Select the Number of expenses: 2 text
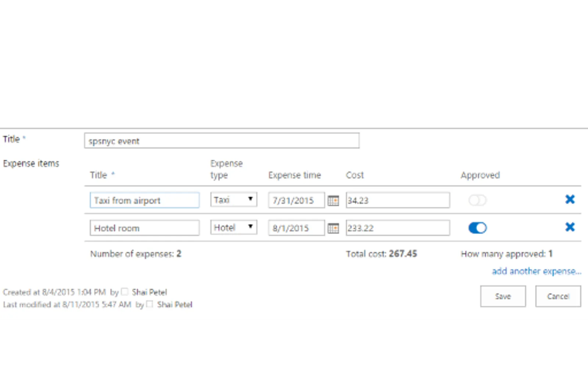Image resolution: width=588 pixels, height=368 pixels. [136, 254]
